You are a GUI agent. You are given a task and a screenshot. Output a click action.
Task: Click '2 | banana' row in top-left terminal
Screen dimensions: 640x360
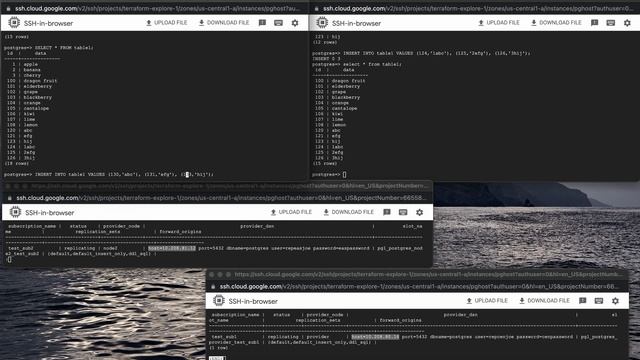[26, 70]
